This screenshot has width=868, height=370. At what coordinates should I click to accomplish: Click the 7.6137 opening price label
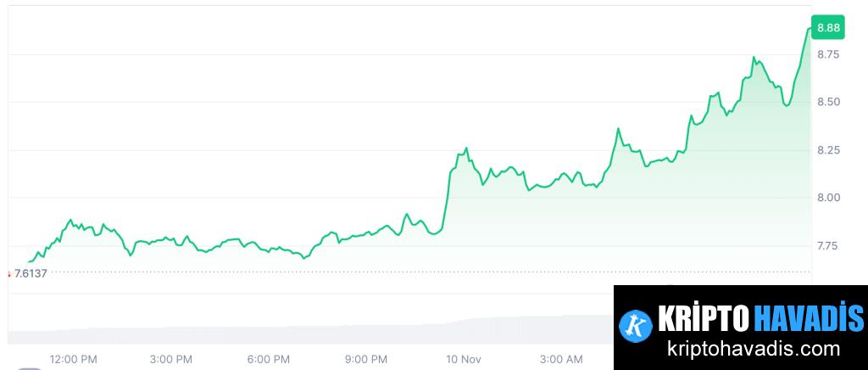(x=31, y=273)
